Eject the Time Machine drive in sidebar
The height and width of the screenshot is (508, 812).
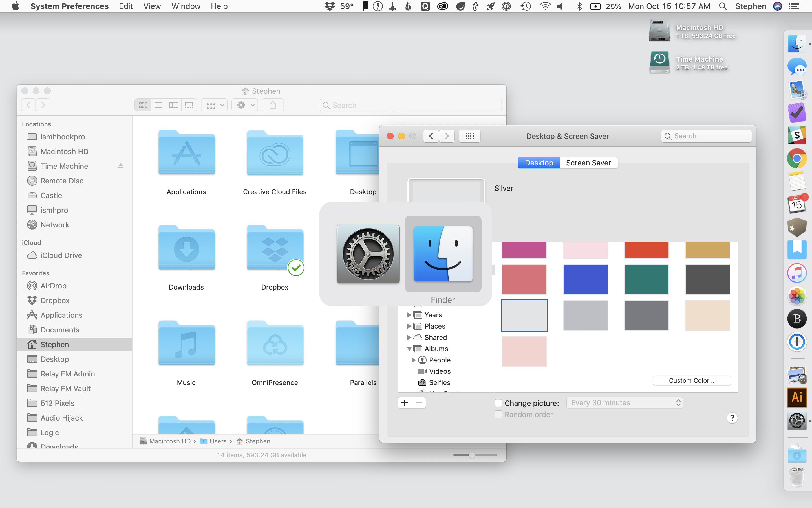(120, 166)
